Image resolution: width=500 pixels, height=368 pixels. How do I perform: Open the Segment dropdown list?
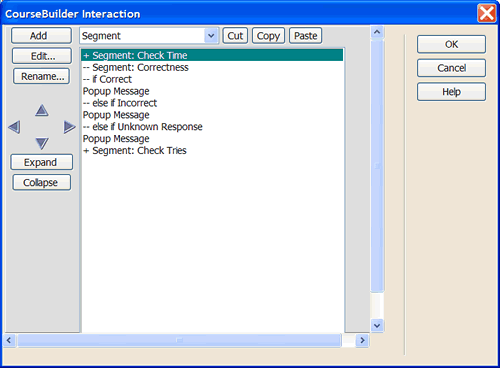point(211,36)
